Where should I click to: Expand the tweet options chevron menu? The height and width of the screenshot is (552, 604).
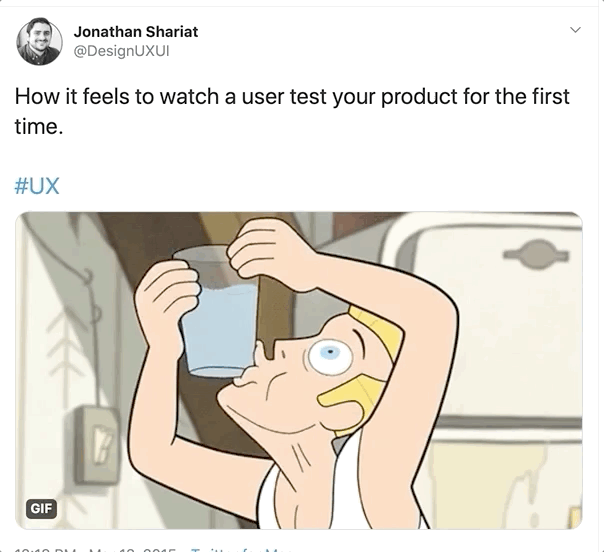point(575,30)
